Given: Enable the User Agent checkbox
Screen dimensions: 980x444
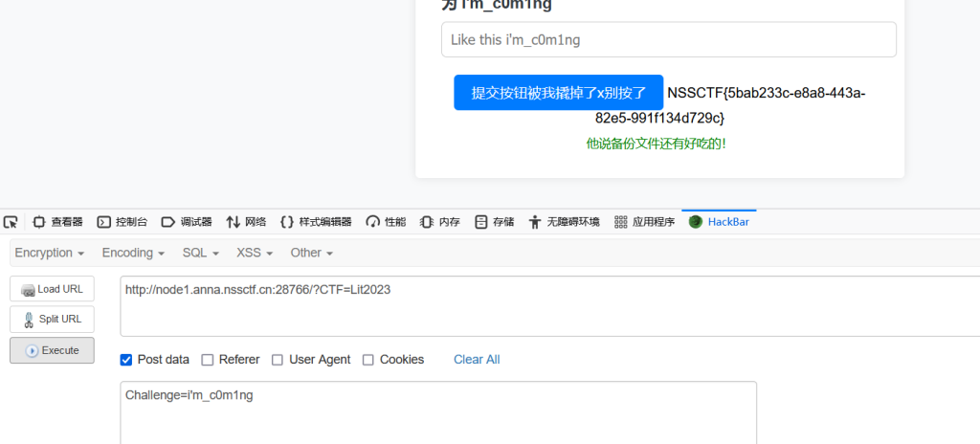Looking at the screenshot, I should coord(278,360).
